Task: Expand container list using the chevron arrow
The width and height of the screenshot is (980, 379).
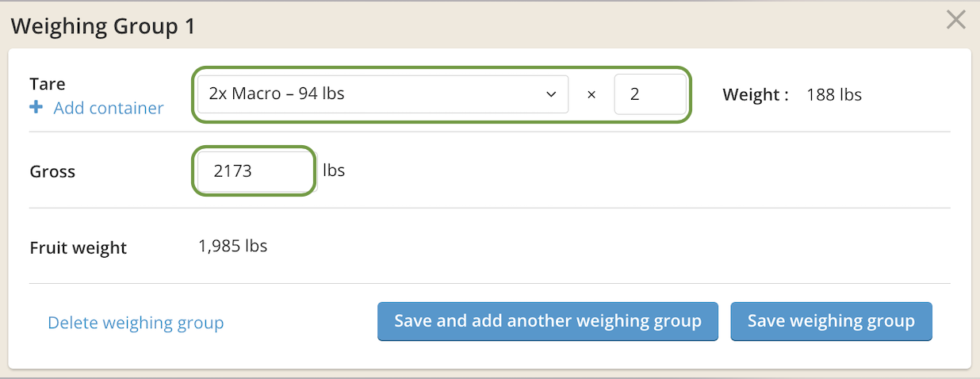Action: [x=551, y=94]
